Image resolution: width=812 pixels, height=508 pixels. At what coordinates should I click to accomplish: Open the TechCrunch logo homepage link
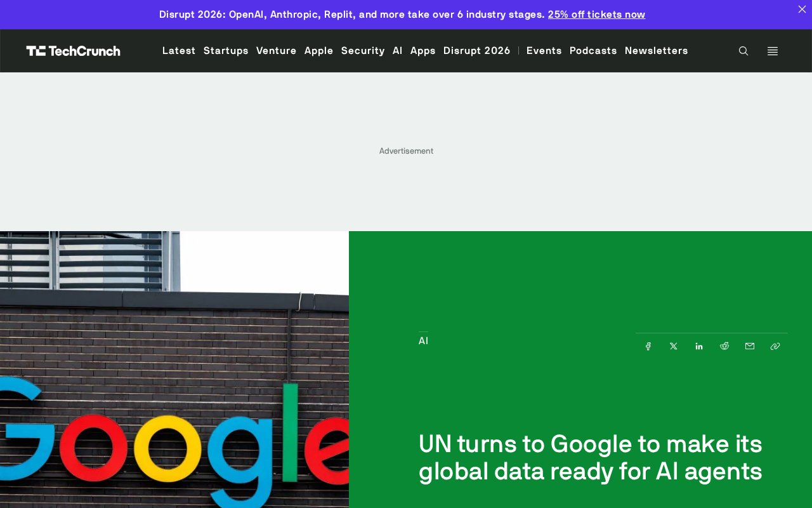(73, 51)
